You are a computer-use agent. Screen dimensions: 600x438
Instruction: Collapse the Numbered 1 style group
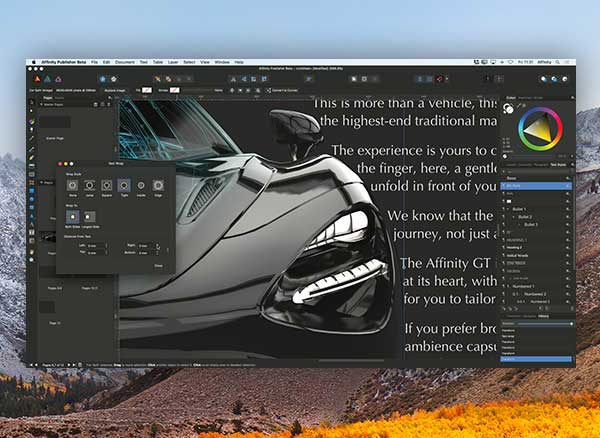click(508, 286)
